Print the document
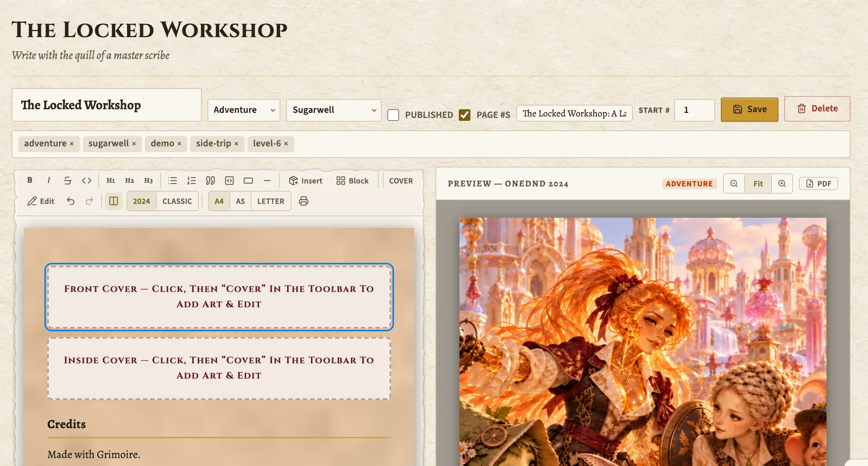868x466 pixels. (x=304, y=201)
